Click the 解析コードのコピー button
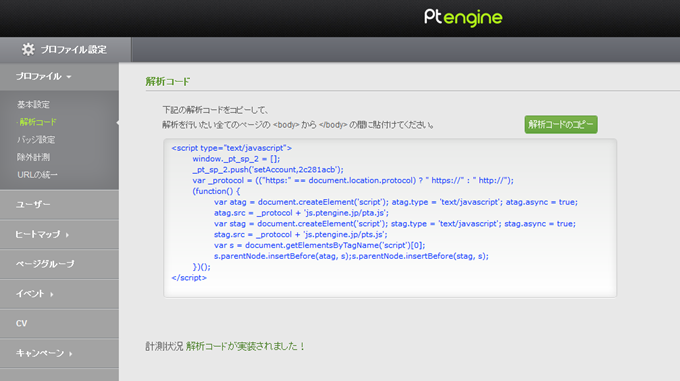 pos(561,124)
